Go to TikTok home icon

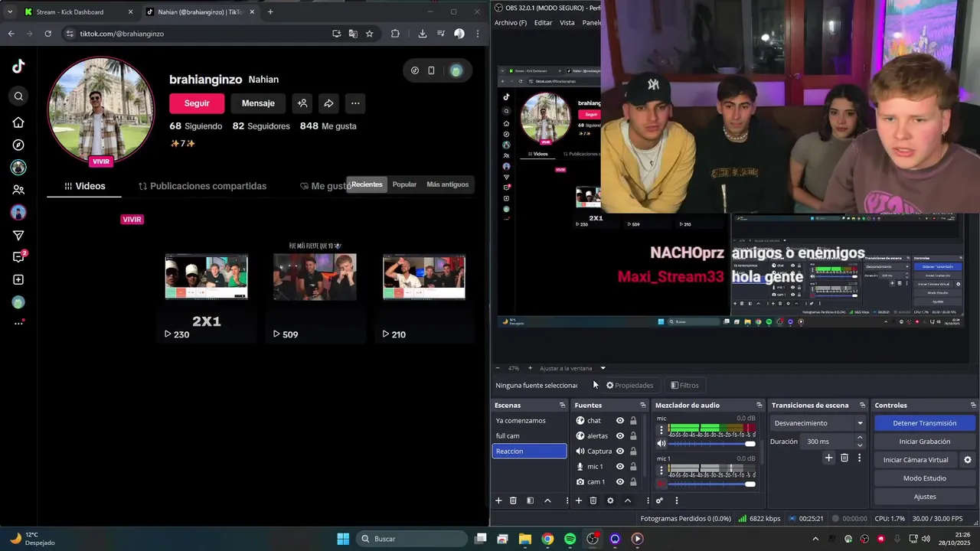[18, 122]
